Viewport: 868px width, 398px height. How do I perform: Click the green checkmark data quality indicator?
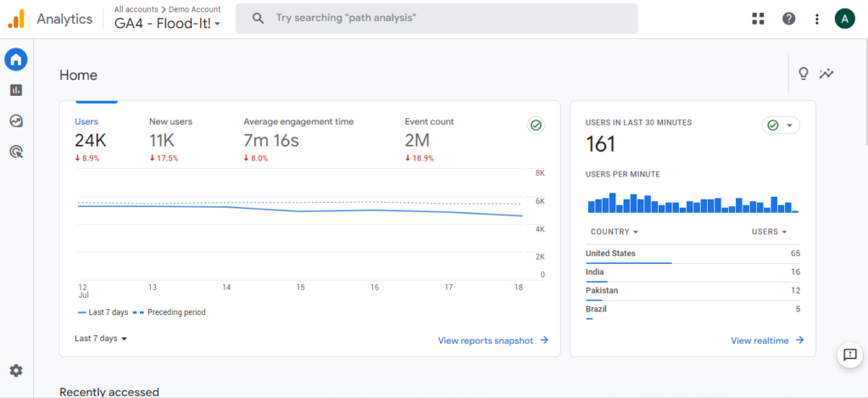(536, 126)
